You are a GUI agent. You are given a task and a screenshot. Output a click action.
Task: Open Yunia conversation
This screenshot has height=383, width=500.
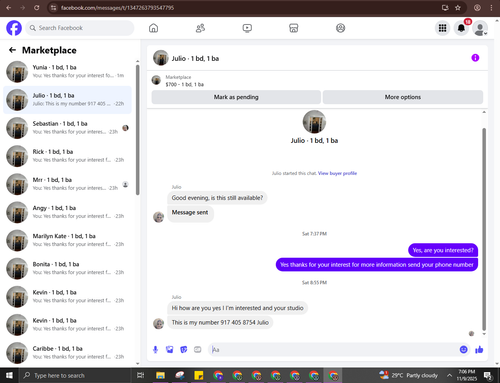[x=67, y=72]
